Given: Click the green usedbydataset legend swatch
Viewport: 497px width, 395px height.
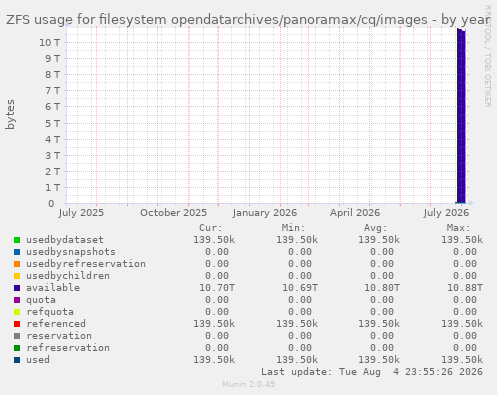Looking at the screenshot, I should (x=17, y=240).
